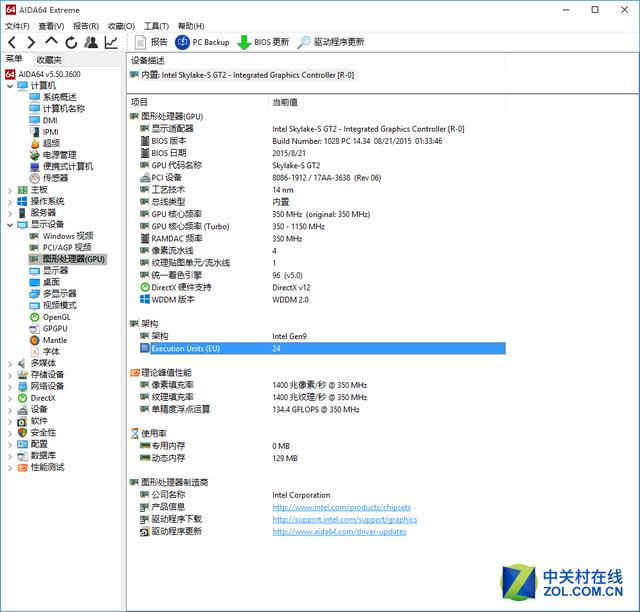Select 图形处理器(GPU) in the tree
Screen dimensions: 640x612
(x=68, y=259)
